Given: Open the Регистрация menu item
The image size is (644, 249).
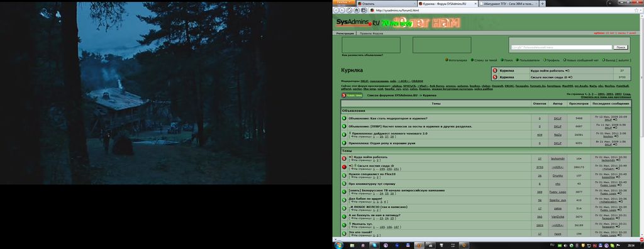Looking at the screenshot, I should tap(345, 33).
